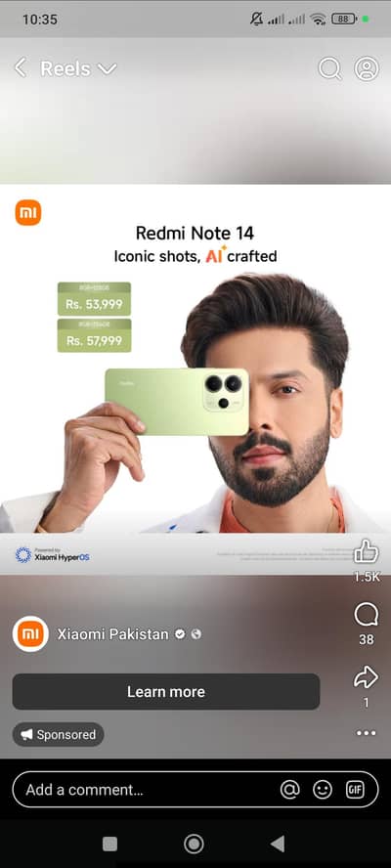Tap the Android back triangle button
Screen dimensions: 391x868
(x=278, y=844)
